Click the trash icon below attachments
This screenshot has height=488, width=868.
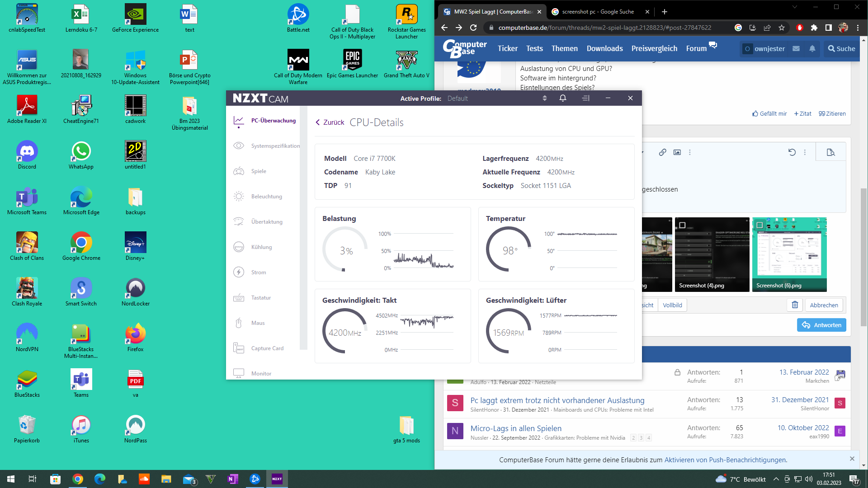click(795, 305)
